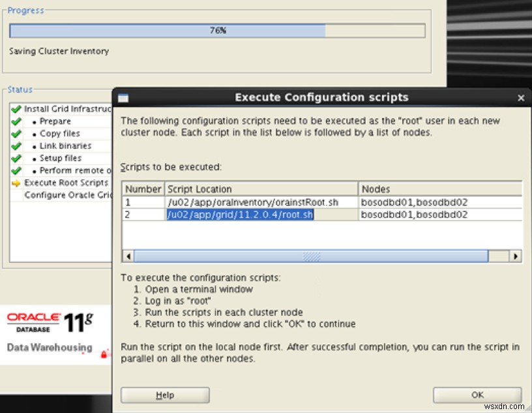
Task: Open the dialog window menu icon
Action: point(123,98)
